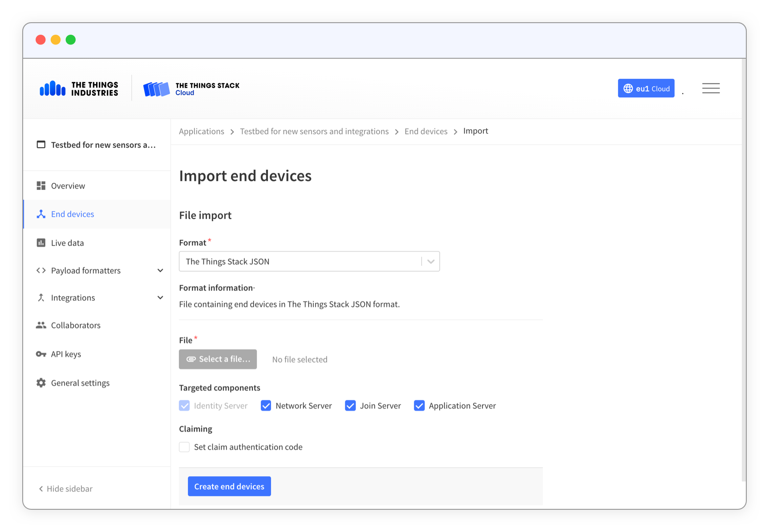Viewport: 769px width, 532px height.
Task: Click The Things Industries logo
Action: [x=79, y=89]
